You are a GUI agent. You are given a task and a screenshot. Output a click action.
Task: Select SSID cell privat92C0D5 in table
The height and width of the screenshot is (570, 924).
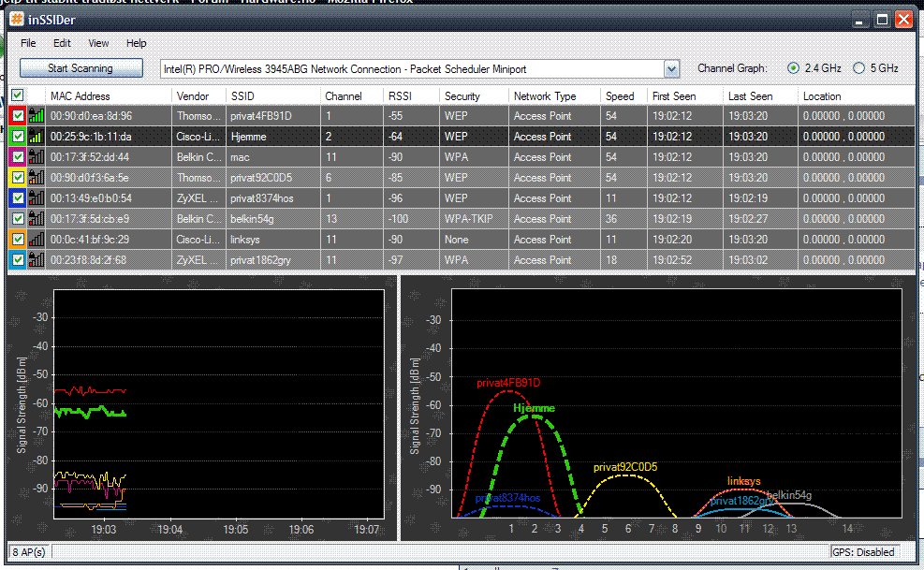(x=261, y=178)
